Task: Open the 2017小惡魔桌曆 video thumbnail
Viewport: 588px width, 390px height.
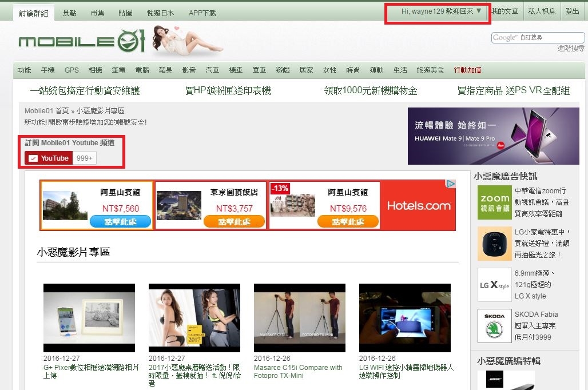Action: click(x=194, y=318)
